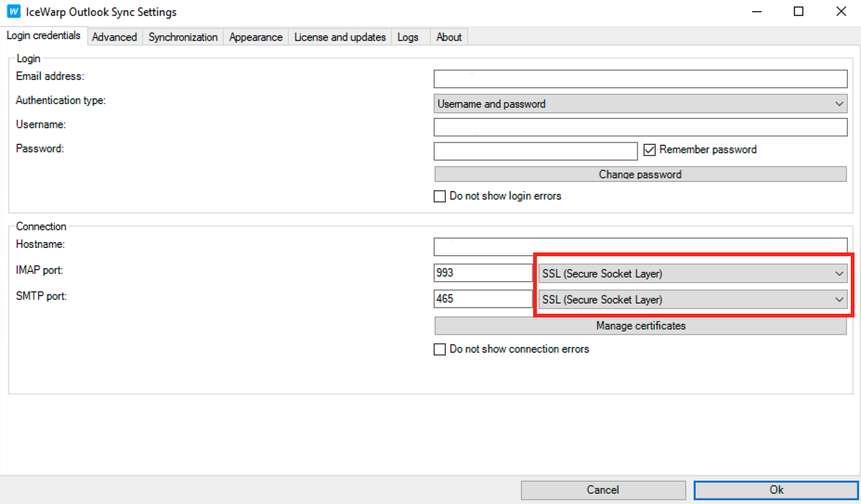Open the About tab
The image size is (861, 504).
tap(449, 37)
